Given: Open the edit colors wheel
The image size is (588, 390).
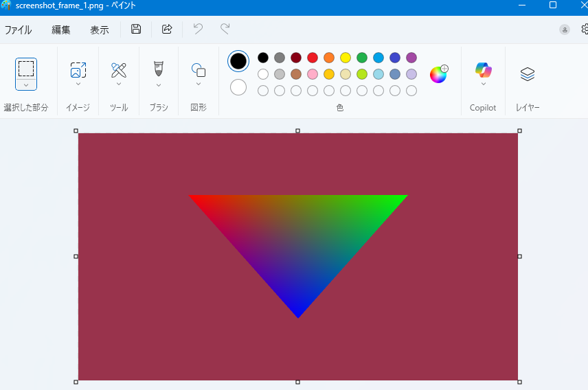Looking at the screenshot, I should (x=438, y=74).
